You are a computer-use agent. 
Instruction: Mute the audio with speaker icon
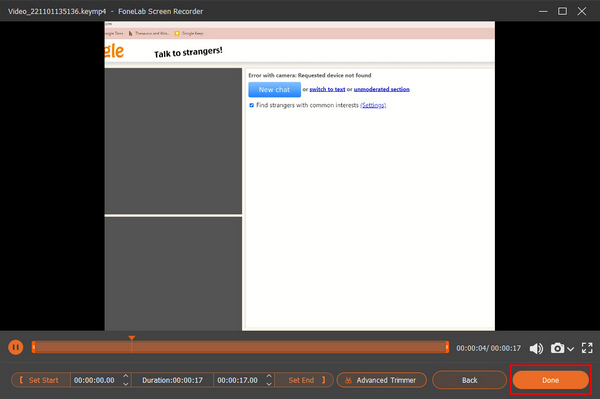[x=536, y=348]
